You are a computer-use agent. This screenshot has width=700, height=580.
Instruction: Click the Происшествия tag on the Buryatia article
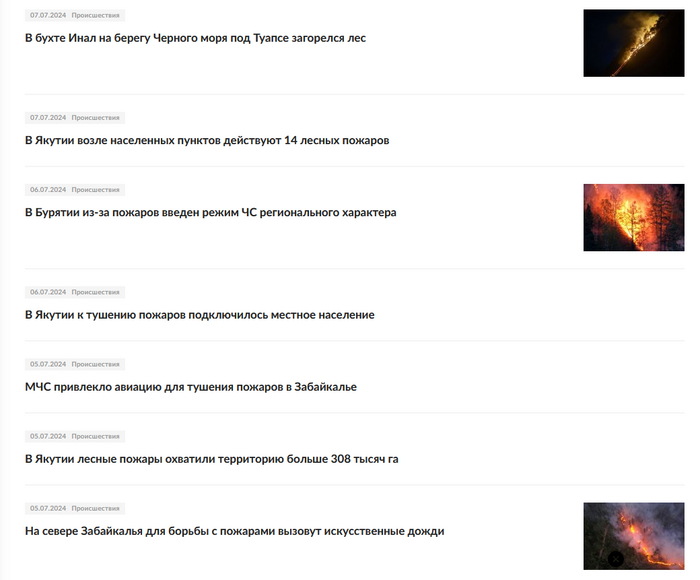pos(96,190)
